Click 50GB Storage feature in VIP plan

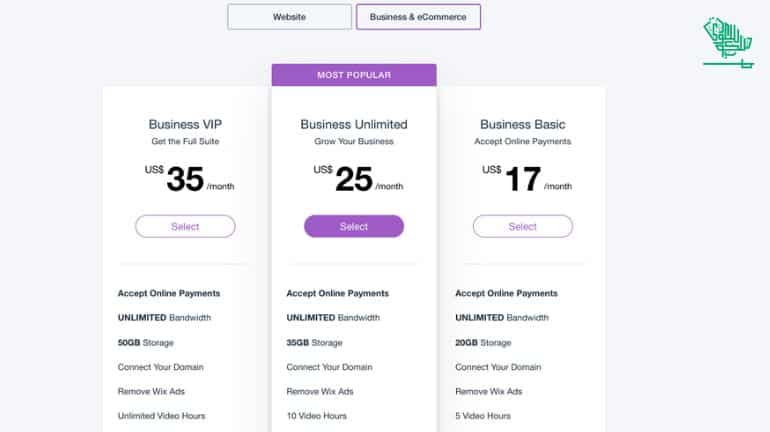tap(146, 342)
